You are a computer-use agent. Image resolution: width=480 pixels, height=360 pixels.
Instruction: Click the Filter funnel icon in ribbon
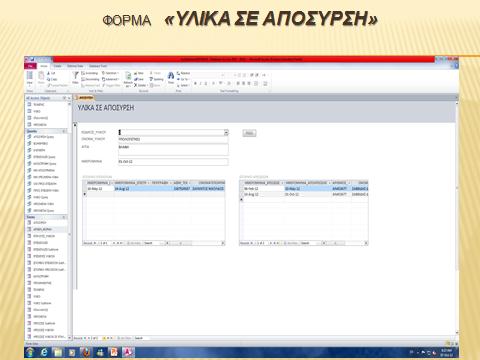coord(76,76)
